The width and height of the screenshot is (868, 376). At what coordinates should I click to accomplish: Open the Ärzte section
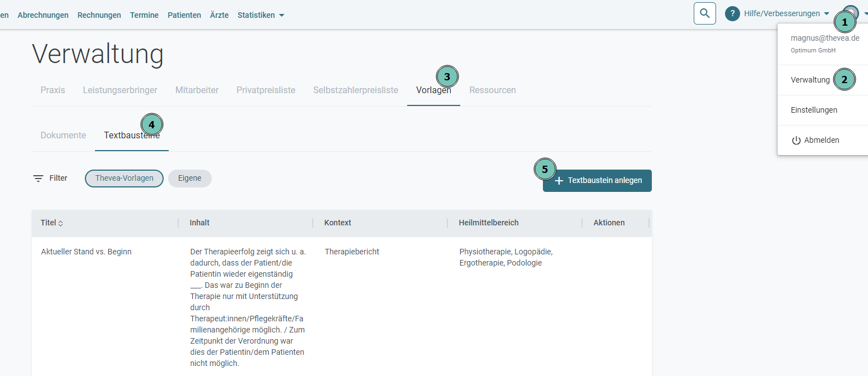tap(219, 15)
